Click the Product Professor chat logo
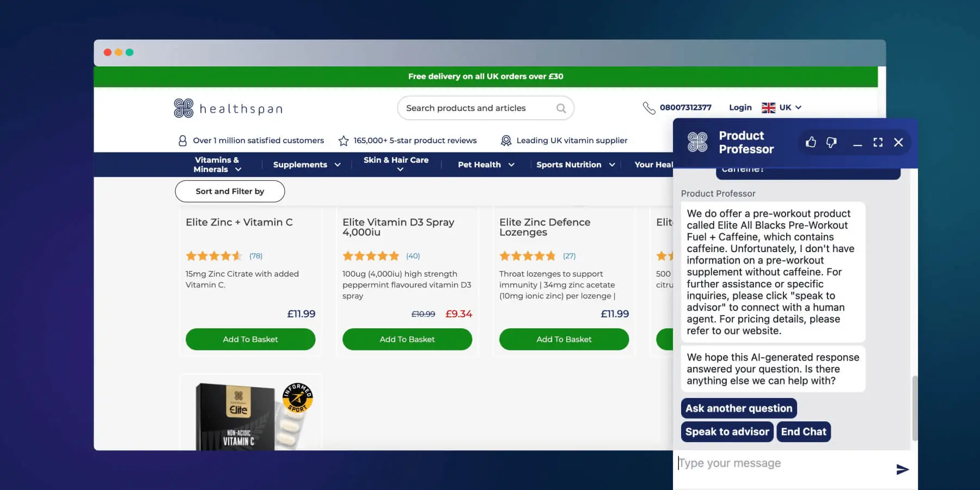Image resolution: width=980 pixels, height=490 pixels. pyautogui.click(x=697, y=142)
